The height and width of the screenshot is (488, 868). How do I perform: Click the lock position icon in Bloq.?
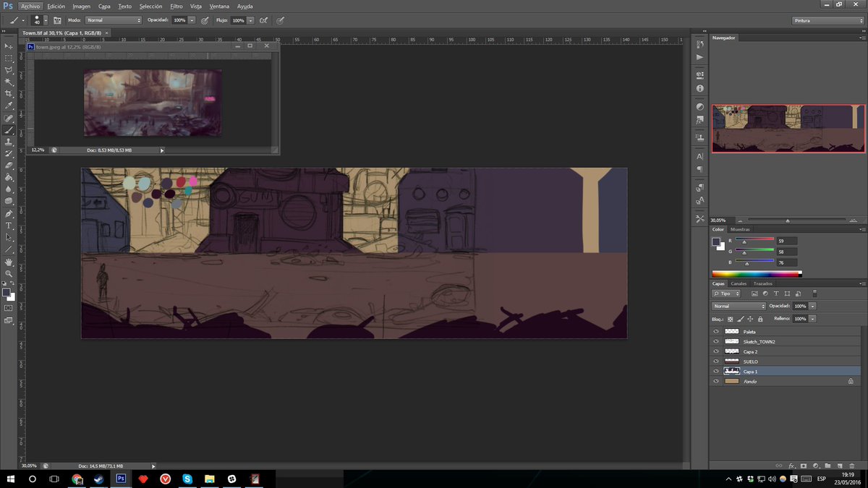pyautogui.click(x=751, y=318)
